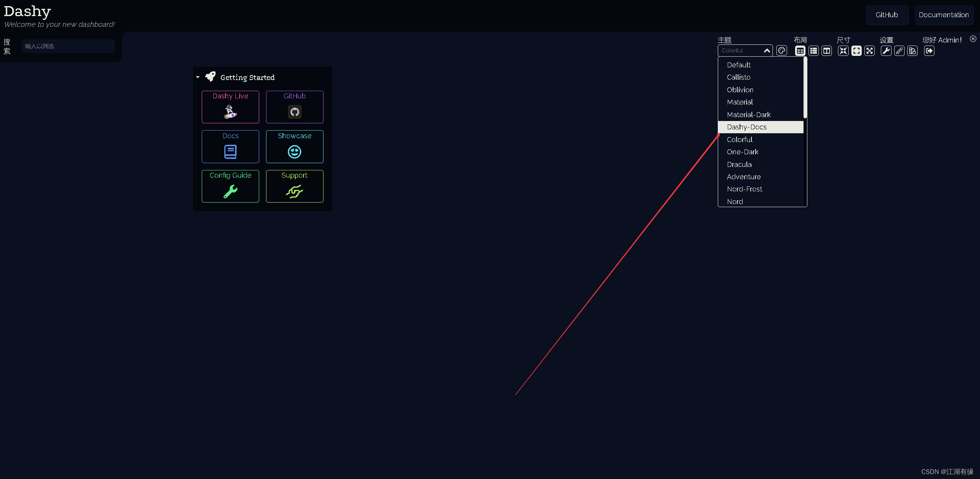Click the Getting Started section expander
Viewport: 980px width, 479px height.
coord(198,77)
